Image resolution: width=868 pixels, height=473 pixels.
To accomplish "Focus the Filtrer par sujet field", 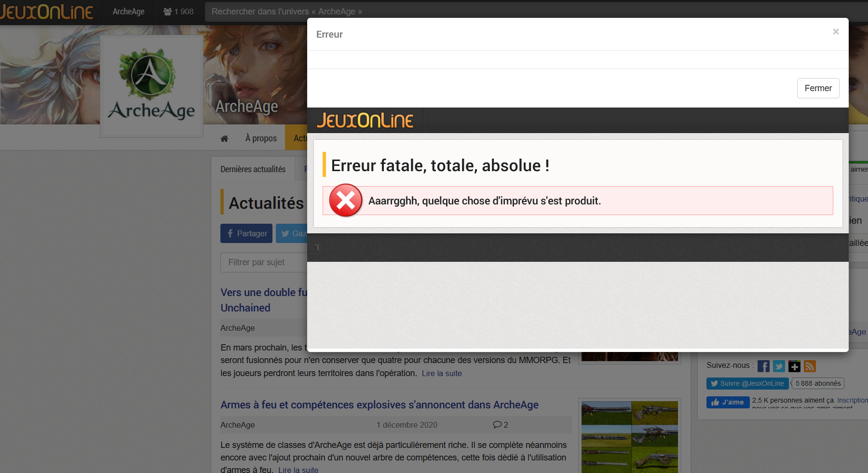I will (264, 262).
